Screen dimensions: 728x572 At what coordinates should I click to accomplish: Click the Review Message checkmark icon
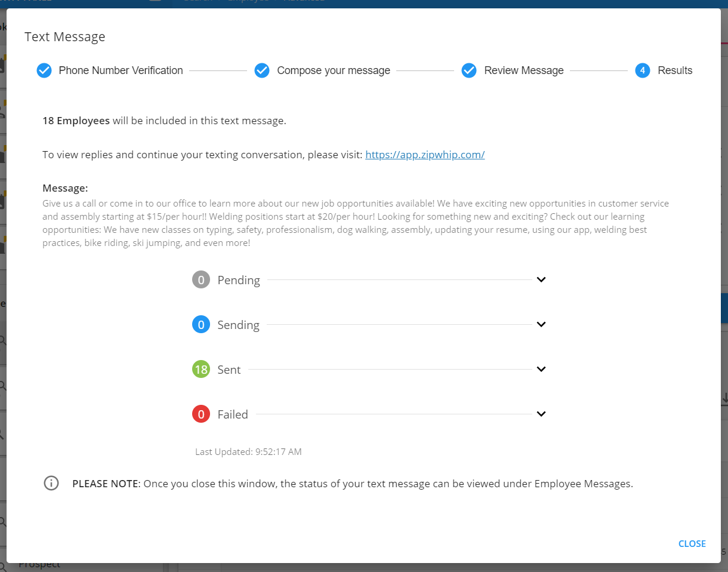coord(469,70)
